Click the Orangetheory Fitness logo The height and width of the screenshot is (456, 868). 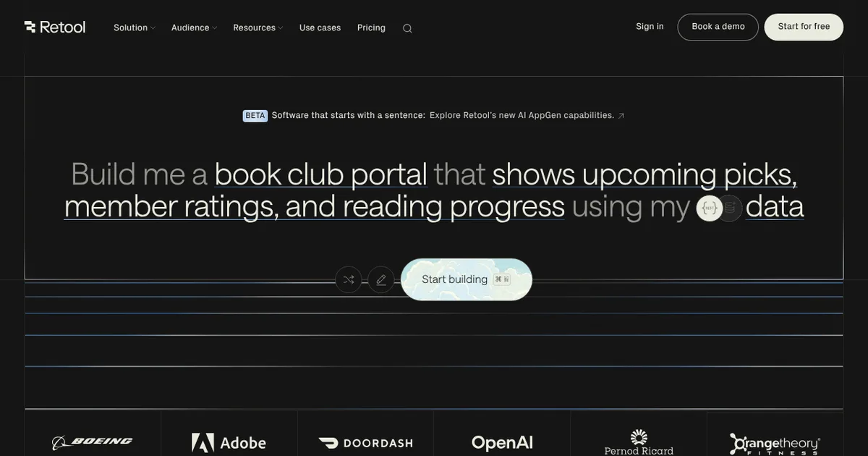[x=775, y=444]
